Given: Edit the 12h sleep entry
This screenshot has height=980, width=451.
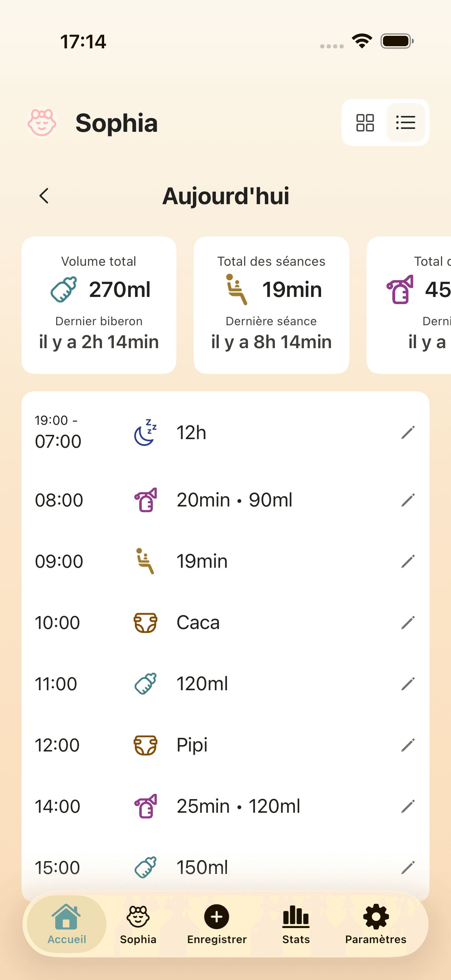Looking at the screenshot, I should tap(408, 433).
